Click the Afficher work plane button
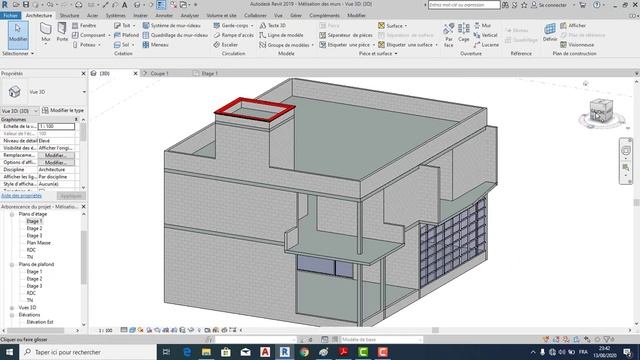This screenshot has height=360, width=640. tap(573, 25)
